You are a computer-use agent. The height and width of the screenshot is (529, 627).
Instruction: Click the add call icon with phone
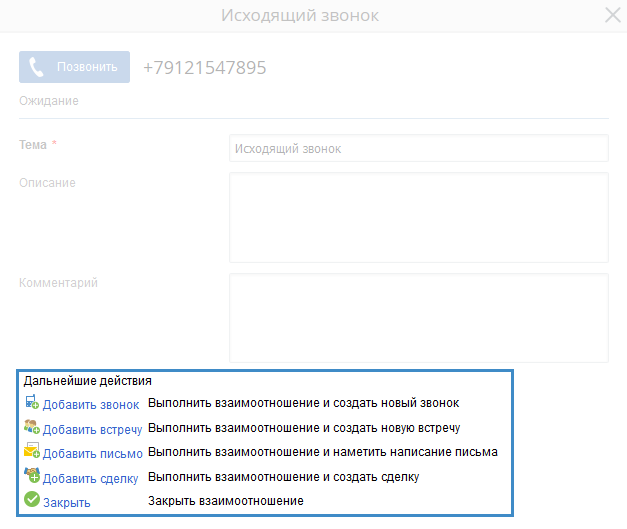pos(31,403)
